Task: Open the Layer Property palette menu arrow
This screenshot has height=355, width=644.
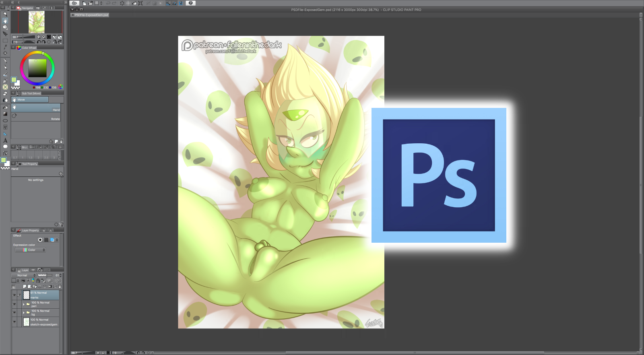Action: coord(13,230)
